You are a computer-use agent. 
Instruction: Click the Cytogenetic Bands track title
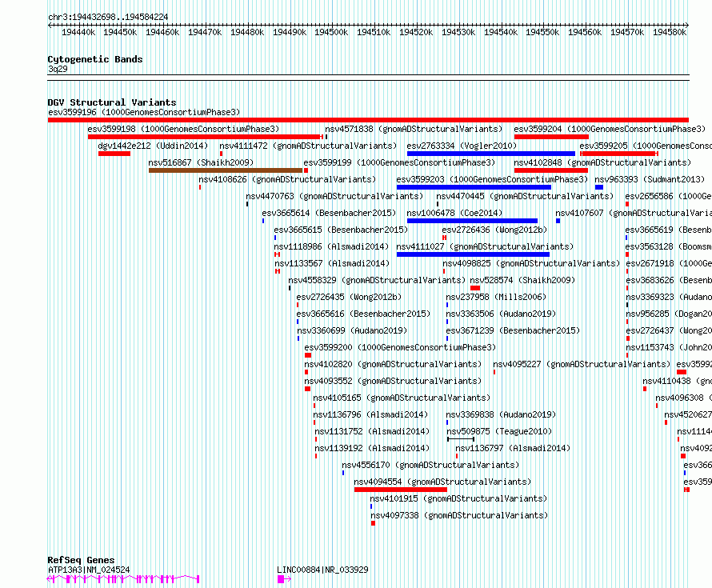pyautogui.click(x=95, y=59)
